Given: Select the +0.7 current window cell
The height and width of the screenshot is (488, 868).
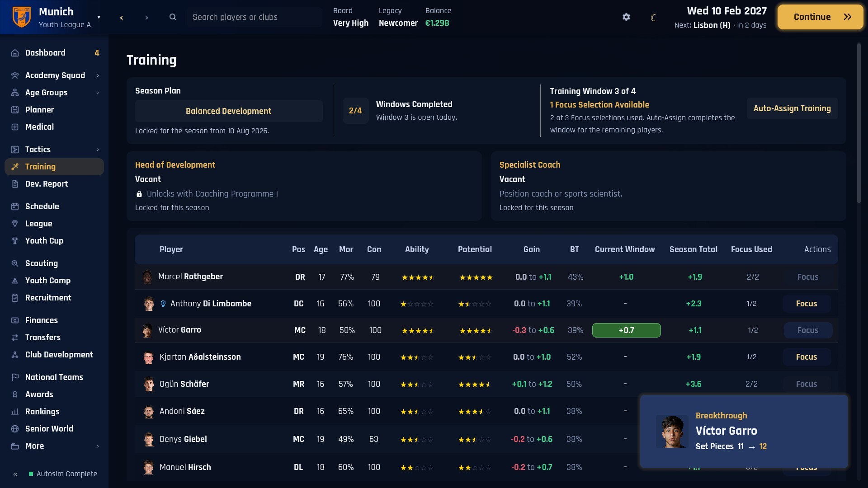Looking at the screenshot, I should tap(626, 330).
